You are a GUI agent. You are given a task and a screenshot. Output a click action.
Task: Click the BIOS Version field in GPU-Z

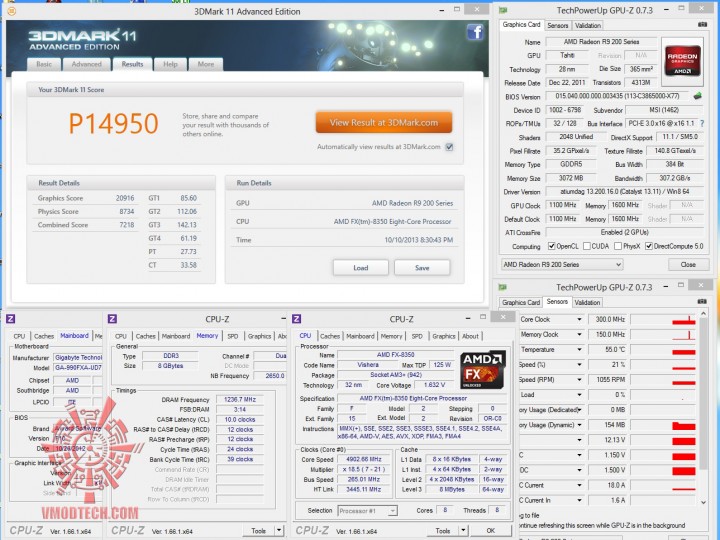coord(618,96)
